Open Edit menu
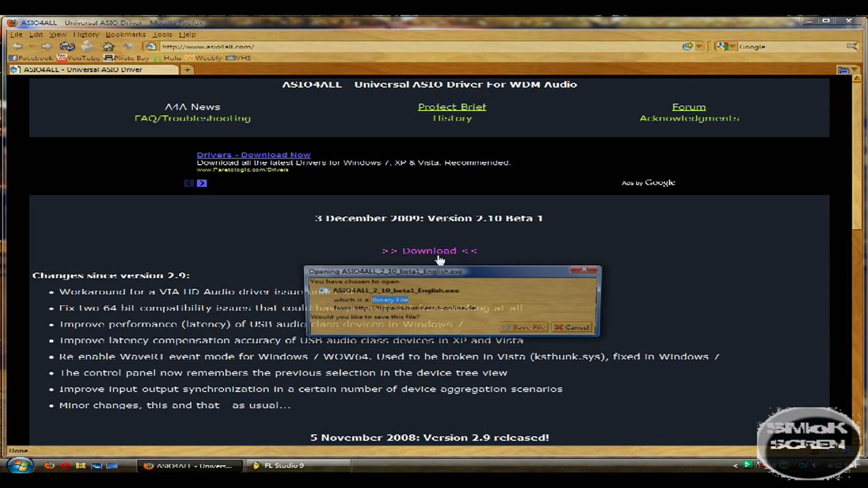The width and height of the screenshot is (868, 488). coord(36,35)
